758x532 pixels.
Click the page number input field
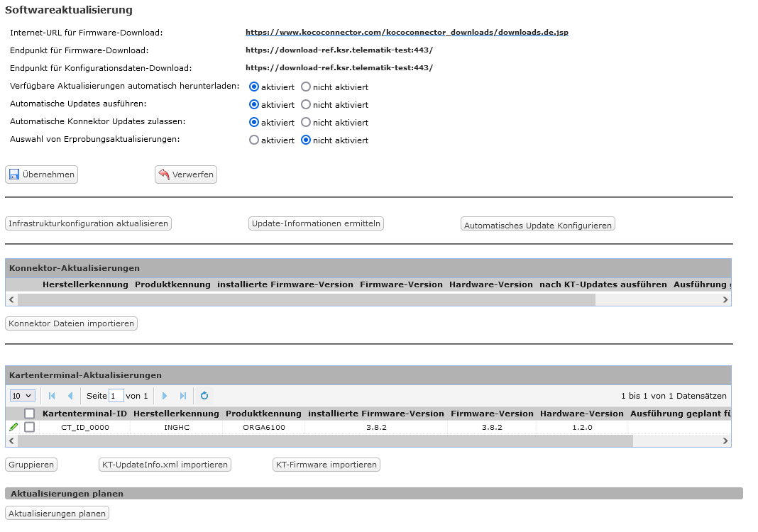click(116, 396)
